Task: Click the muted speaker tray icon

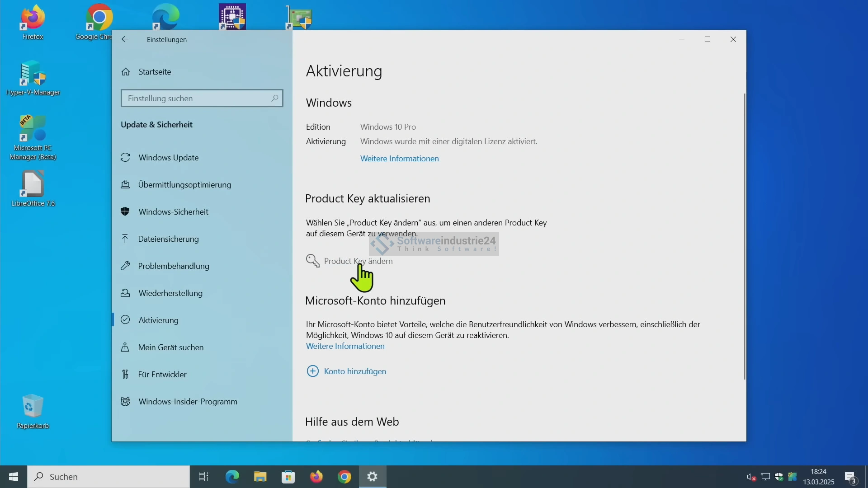Action: 751,477
